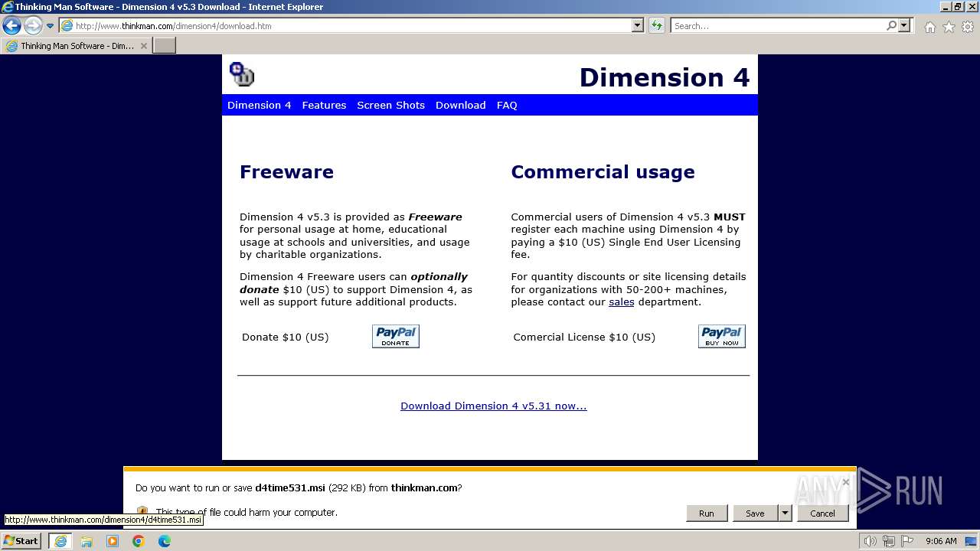Close the Thinking Man Software tab
Viewport: 980px width, 551px height.
pyautogui.click(x=143, y=46)
